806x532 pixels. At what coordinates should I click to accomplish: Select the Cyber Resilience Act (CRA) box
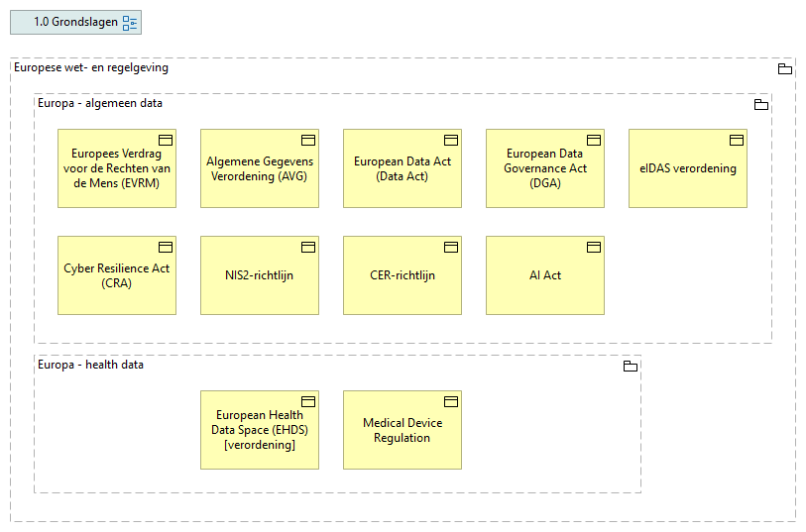(x=117, y=276)
